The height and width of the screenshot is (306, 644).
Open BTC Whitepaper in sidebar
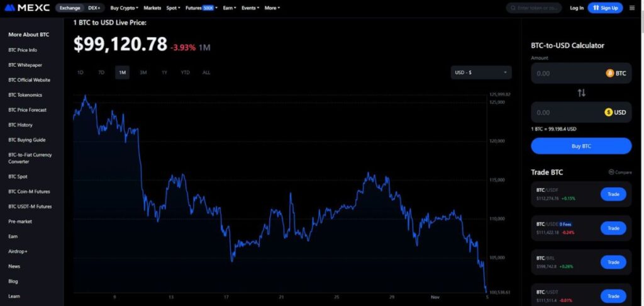click(x=25, y=65)
